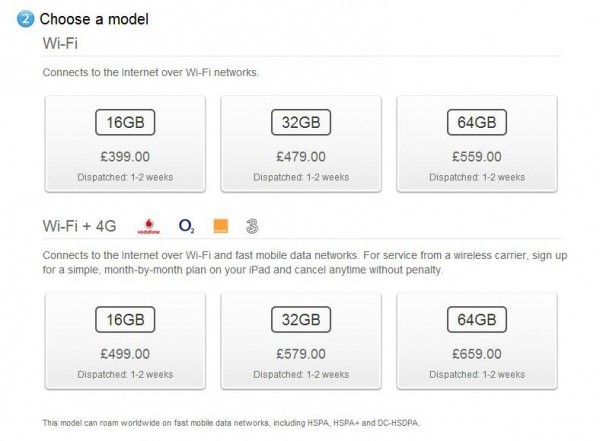Click the blue step 2 number badge
Viewport: 600px width, 441px height.
tap(25, 19)
